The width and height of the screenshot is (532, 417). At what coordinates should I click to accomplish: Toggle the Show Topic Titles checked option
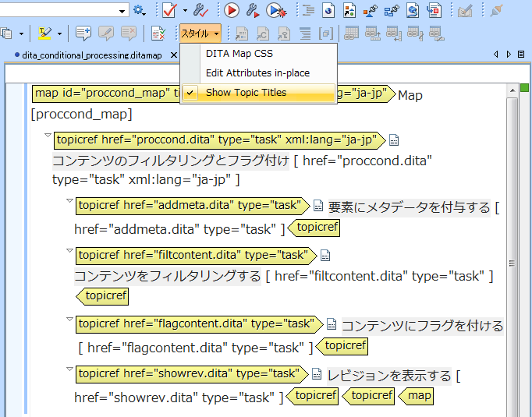coord(258,93)
